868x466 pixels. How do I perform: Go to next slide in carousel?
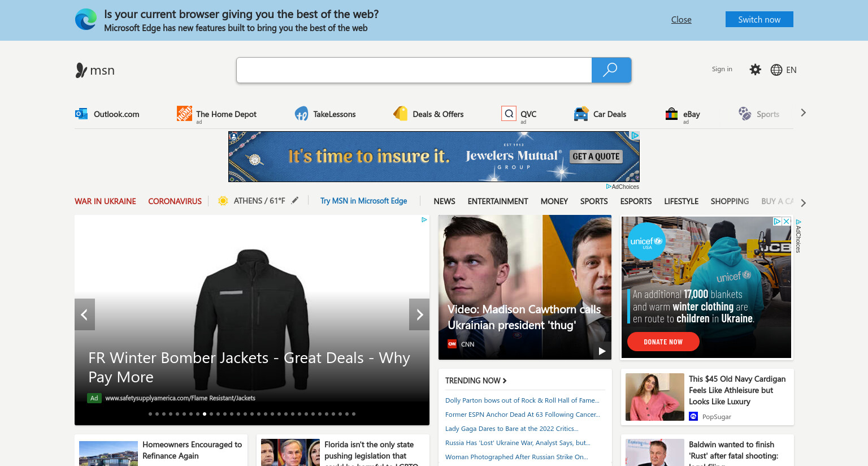coord(419,314)
